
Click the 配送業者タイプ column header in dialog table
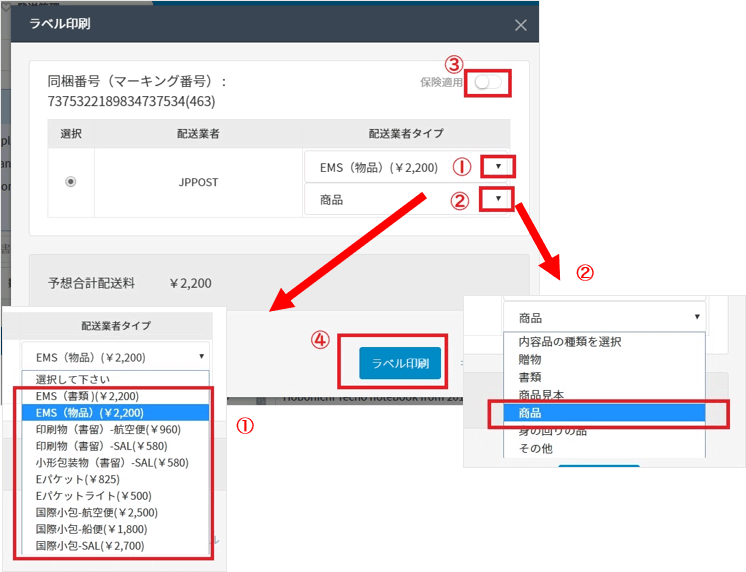click(x=406, y=134)
